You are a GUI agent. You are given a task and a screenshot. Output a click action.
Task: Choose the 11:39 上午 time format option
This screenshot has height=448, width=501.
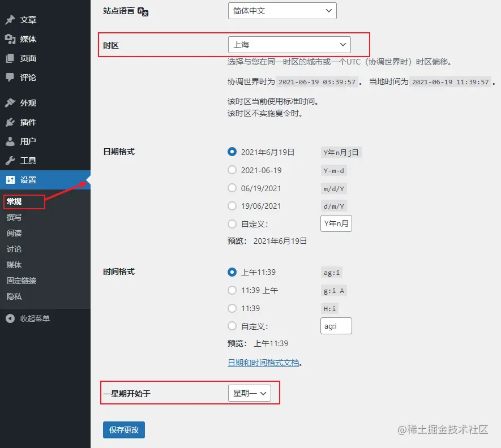point(232,290)
